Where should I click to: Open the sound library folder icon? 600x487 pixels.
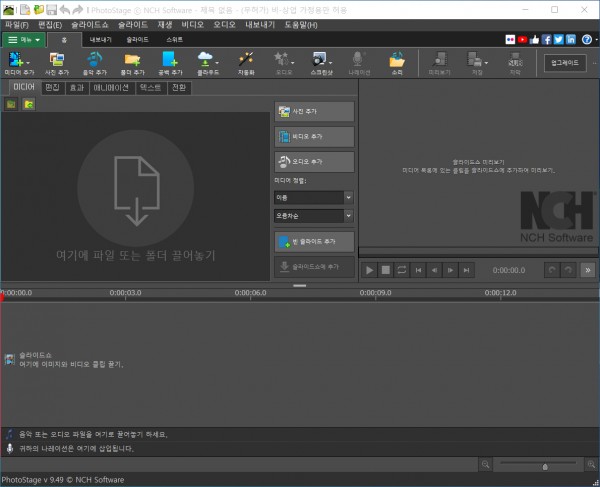click(x=397, y=63)
